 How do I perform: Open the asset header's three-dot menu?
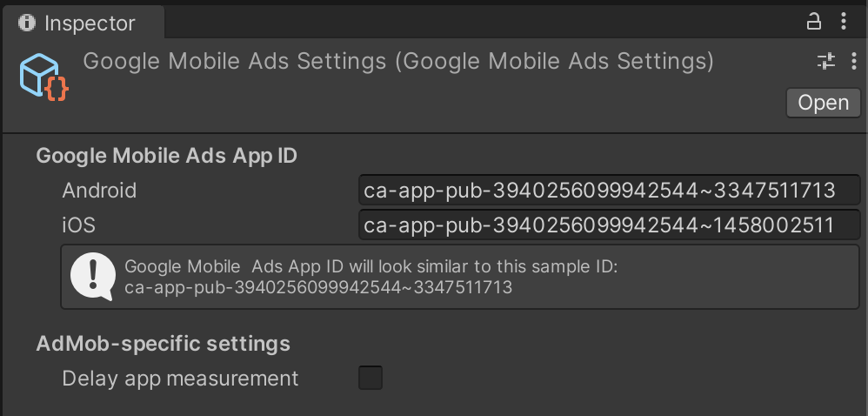[x=851, y=61]
